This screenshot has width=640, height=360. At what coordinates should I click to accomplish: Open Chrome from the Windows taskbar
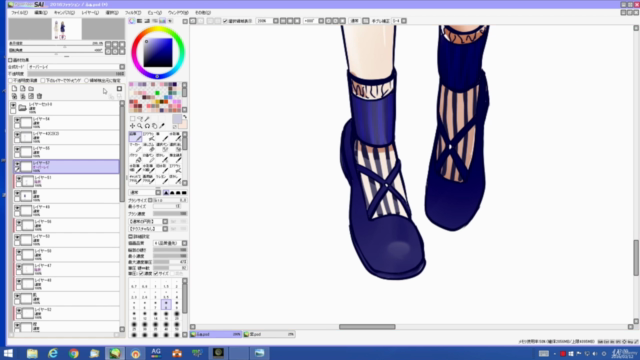(74, 353)
